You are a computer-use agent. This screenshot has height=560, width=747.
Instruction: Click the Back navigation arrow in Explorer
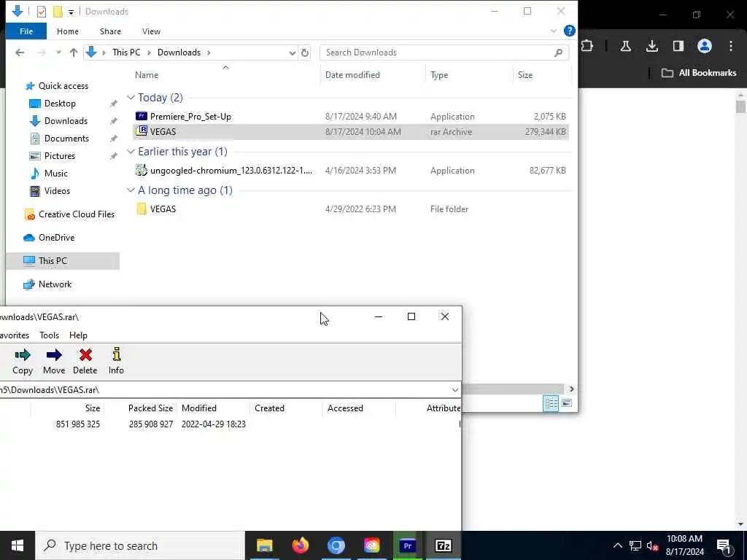(20, 52)
